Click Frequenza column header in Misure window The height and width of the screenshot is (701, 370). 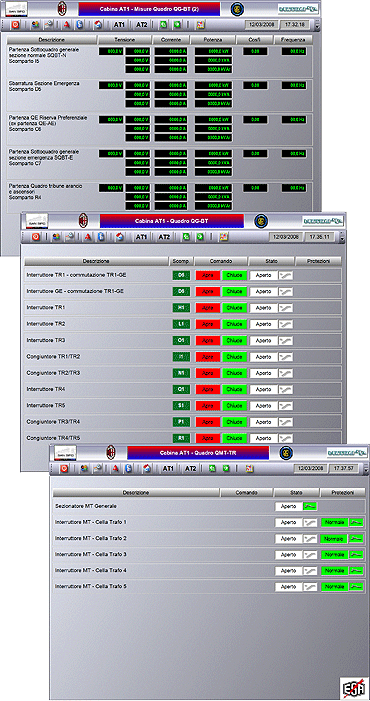click(293, 40)
